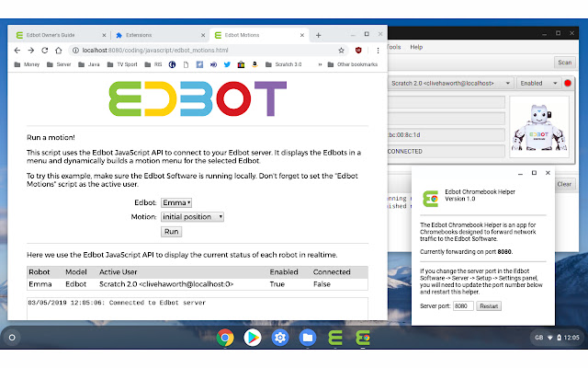588x368 pixels.
Task: Click the CONNECTED status field
Action: click(447, 151)
